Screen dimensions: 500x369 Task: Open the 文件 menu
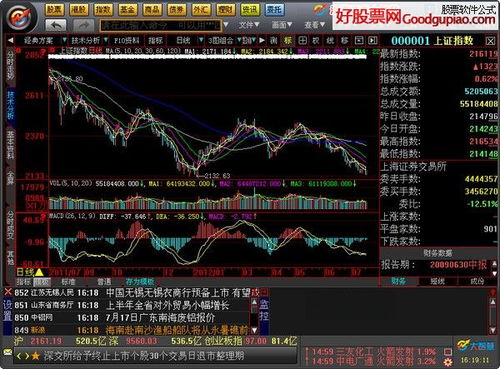pos(249,25)
